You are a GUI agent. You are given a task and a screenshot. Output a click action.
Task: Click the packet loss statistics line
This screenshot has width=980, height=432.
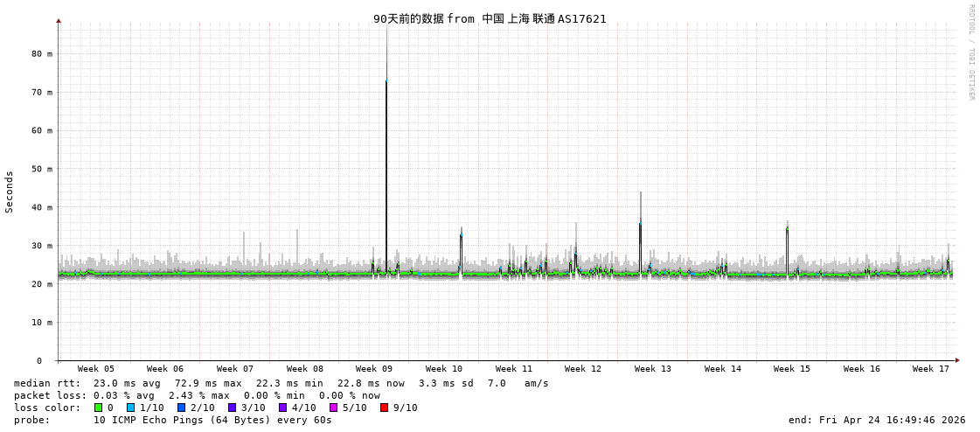tap(197, 395)
